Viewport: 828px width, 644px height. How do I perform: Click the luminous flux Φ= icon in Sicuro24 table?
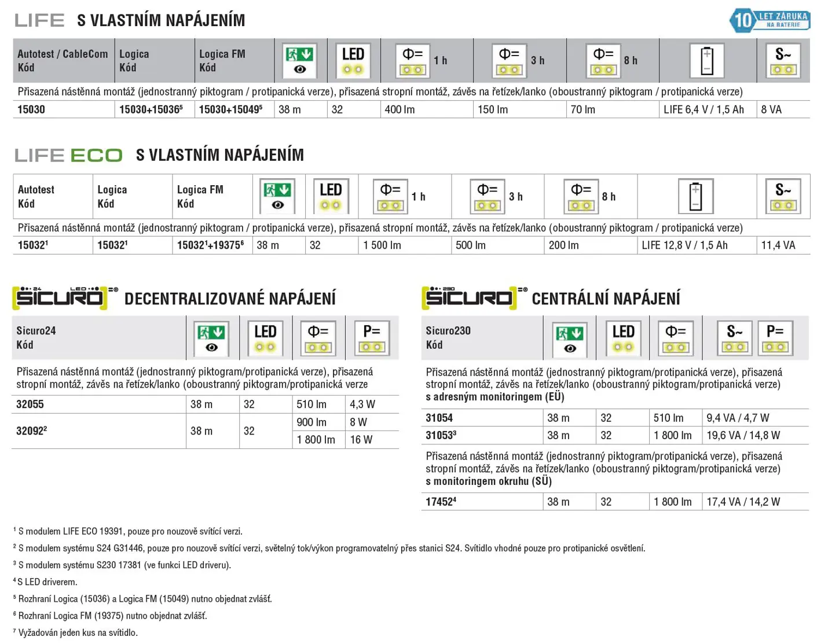[318, 338]
